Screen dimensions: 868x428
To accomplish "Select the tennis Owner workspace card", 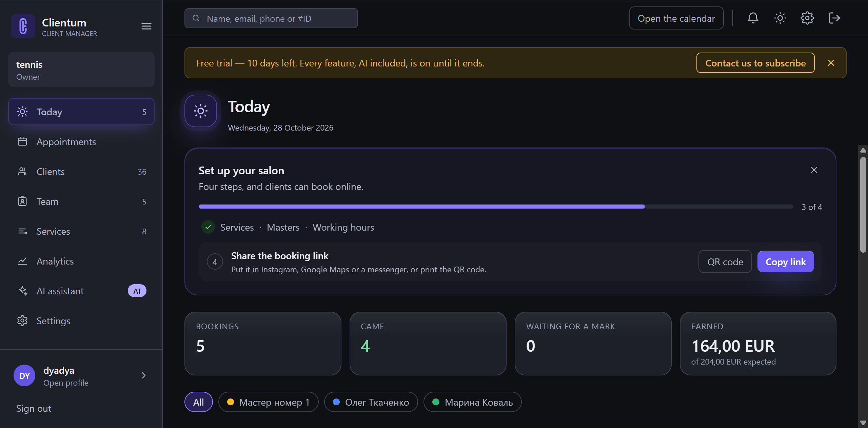I will pos(81,70).
